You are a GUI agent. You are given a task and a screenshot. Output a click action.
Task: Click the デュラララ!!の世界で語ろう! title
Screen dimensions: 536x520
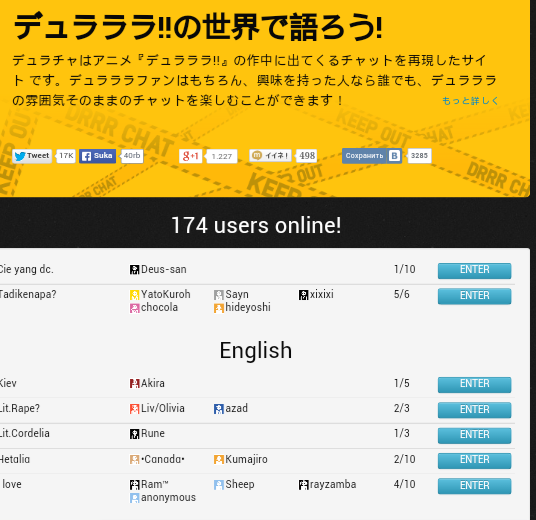[x=198, y=27]
